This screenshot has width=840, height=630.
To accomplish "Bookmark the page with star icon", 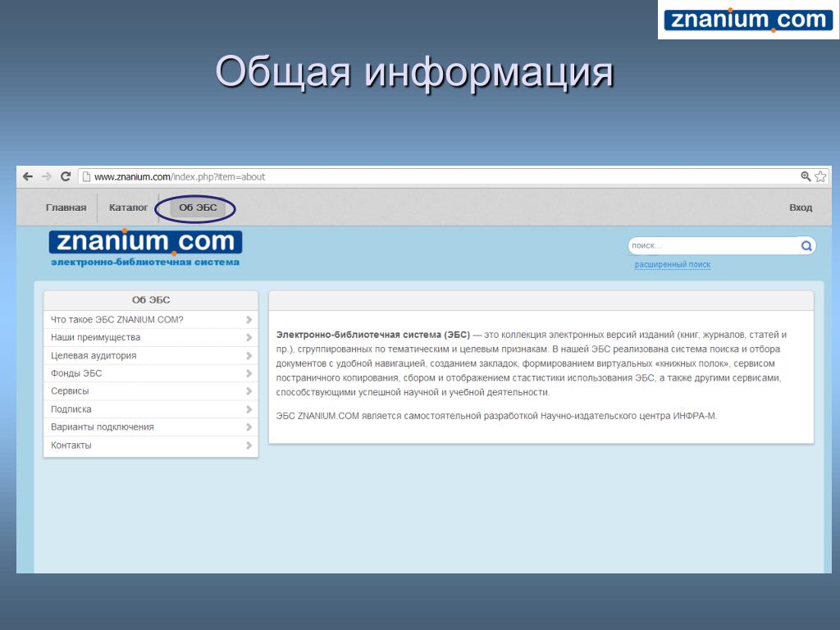I will 820,176.
